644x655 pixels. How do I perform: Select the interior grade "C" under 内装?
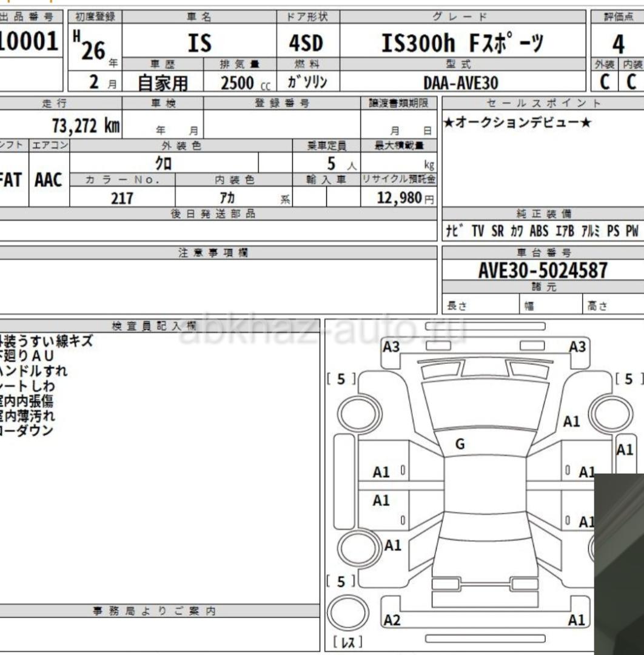click(631, 82)
